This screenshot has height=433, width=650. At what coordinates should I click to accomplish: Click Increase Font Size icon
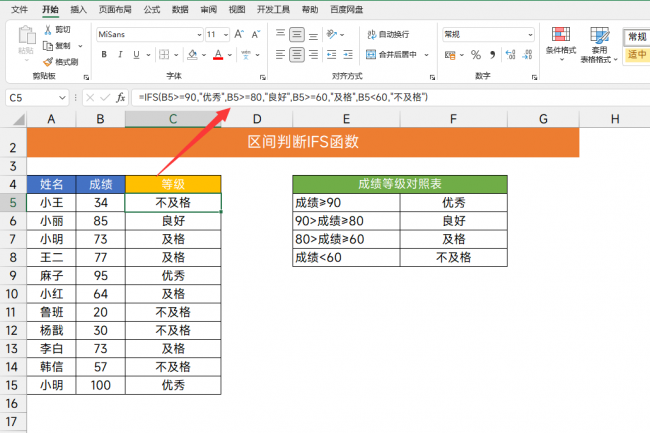click(x=239, y=34)
